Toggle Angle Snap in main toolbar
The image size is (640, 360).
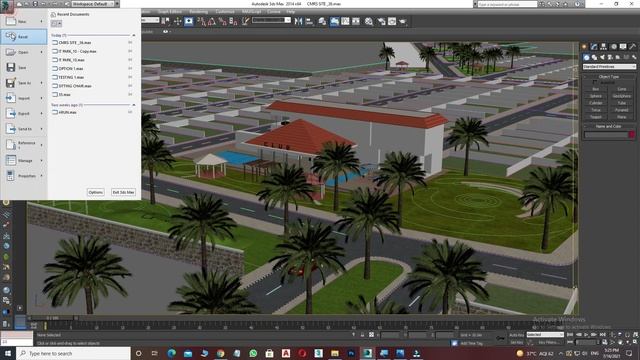[212, 21]
